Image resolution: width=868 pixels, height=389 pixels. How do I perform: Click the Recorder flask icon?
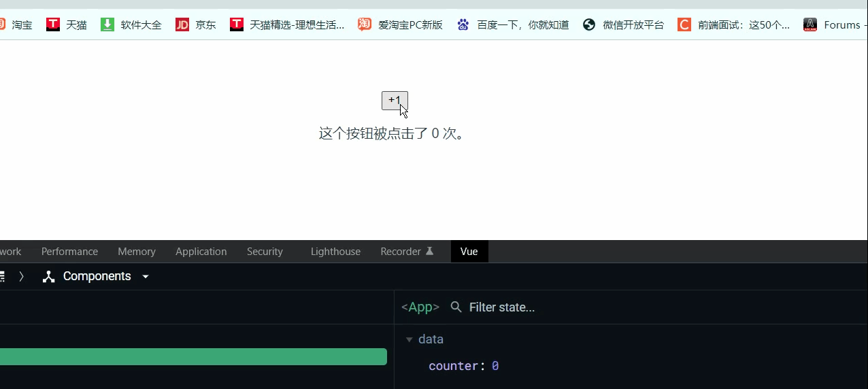[430, 252]
